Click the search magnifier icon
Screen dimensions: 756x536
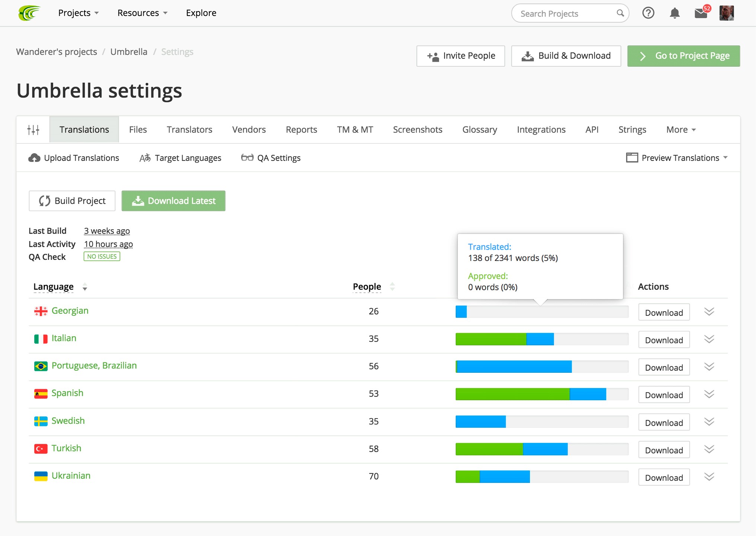(620, 13)
